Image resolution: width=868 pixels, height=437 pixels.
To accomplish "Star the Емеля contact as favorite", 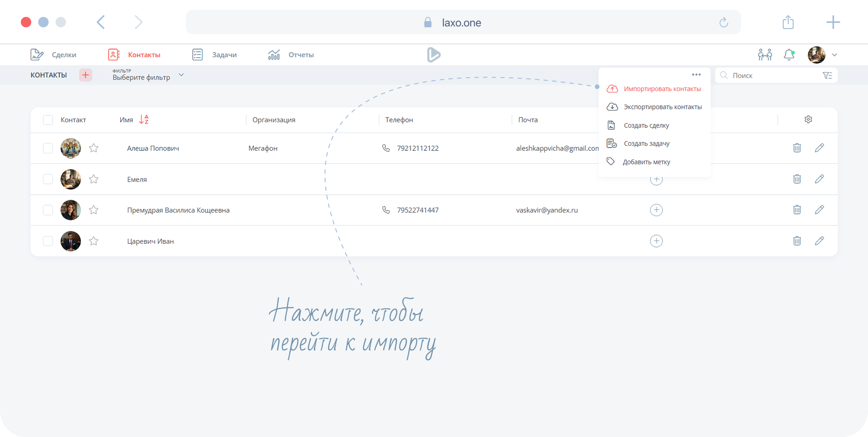I will [x=94, y=179].
